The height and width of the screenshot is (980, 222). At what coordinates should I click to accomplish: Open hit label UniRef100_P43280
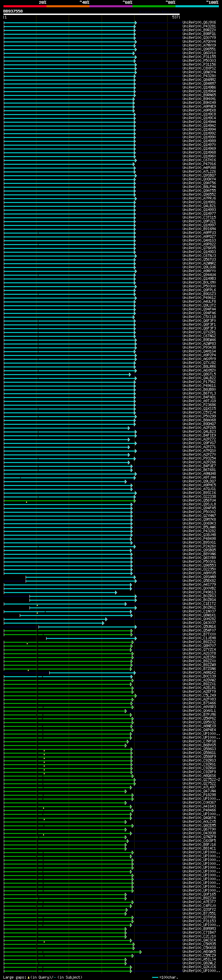199,76
